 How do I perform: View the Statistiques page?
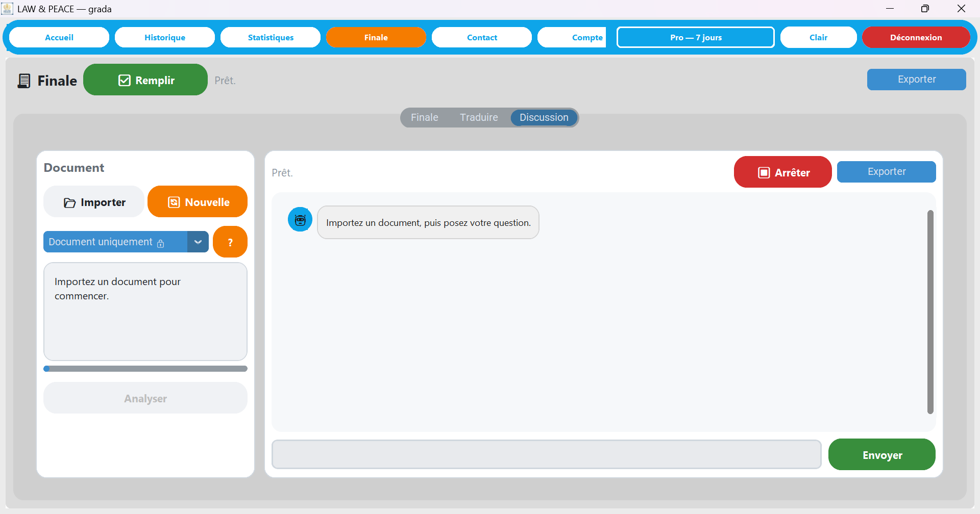(271, 37)
